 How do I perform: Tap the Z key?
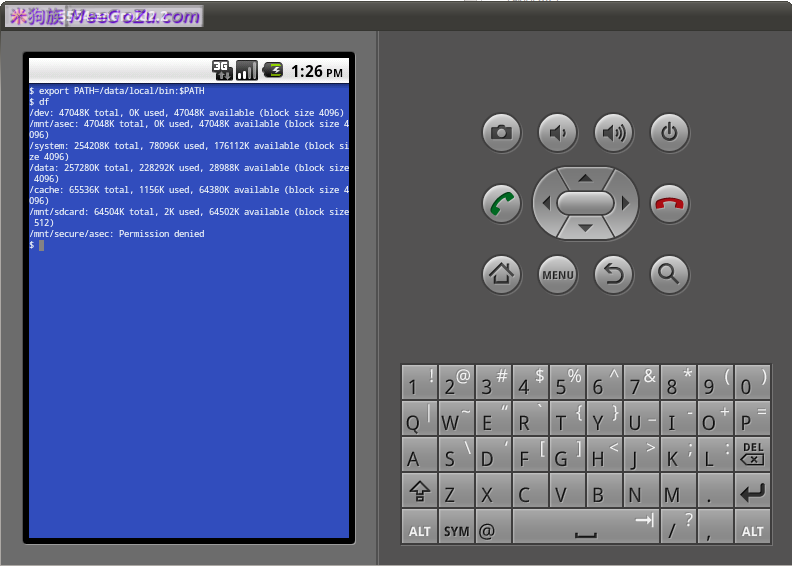[457, 490]
